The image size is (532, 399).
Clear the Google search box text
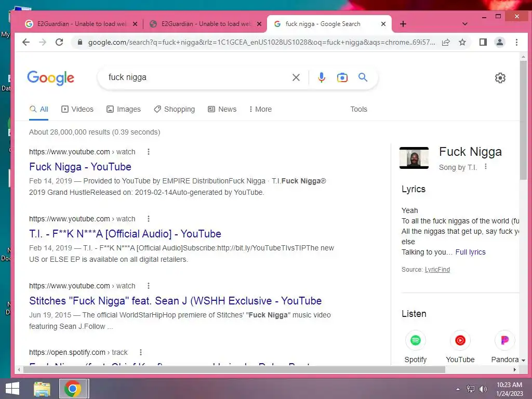pos(296,77)
